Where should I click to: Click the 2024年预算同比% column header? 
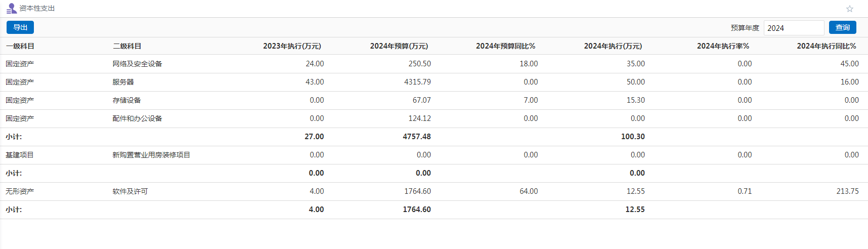click(505, 46)
